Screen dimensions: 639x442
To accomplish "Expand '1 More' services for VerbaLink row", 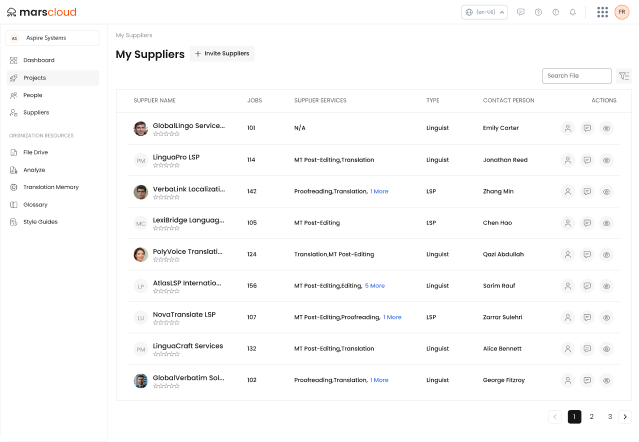I will click(379, 191).
